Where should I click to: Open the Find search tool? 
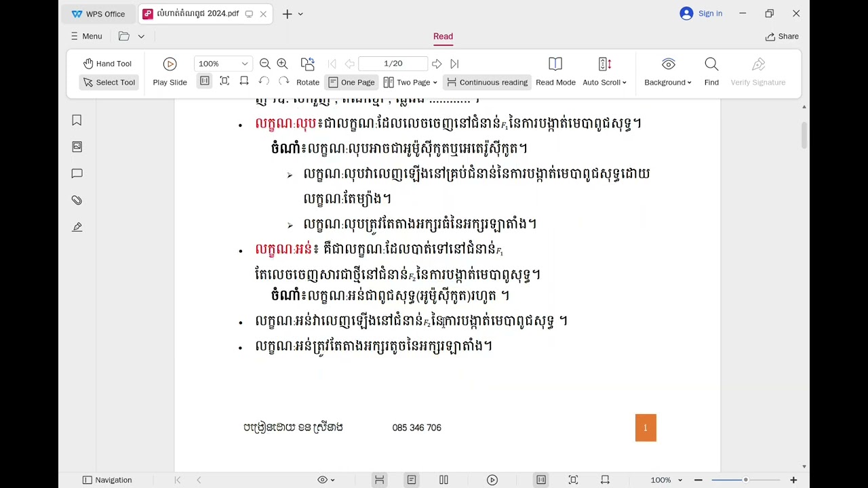click(711, 72)
